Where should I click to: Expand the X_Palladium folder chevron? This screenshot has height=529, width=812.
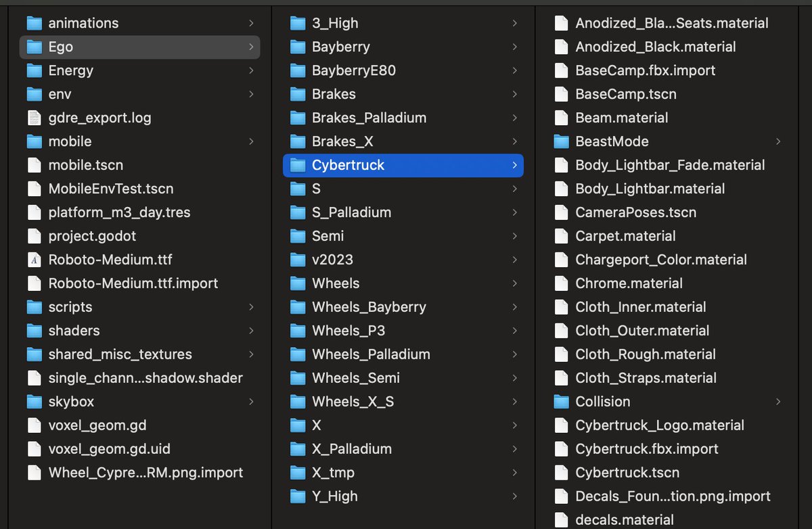514,449
